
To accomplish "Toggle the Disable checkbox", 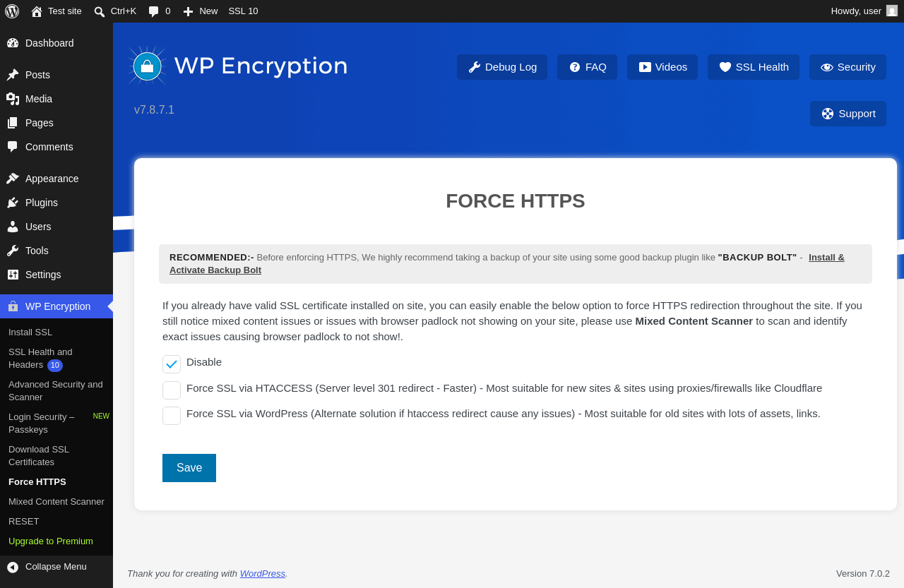I will (172, 364).
